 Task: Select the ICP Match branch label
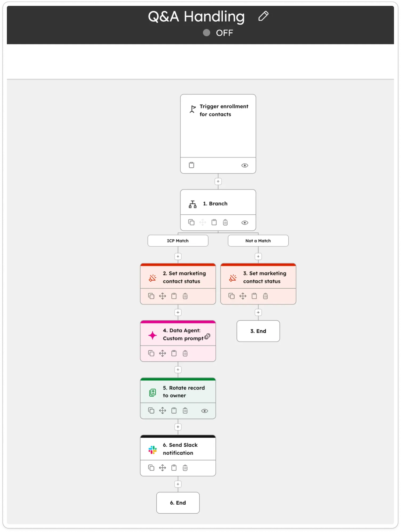pos(178,240)
